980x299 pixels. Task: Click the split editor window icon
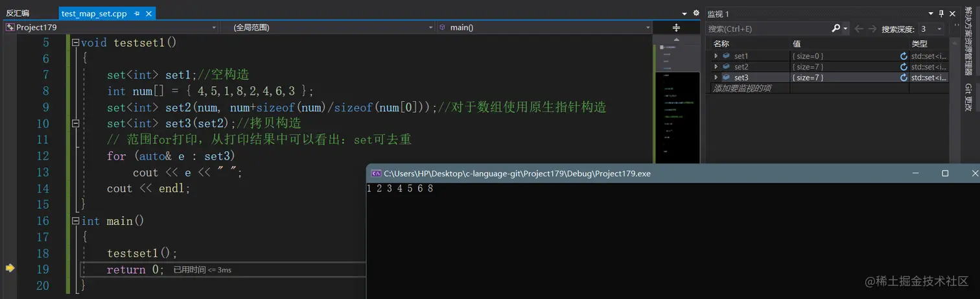[676, 27]
